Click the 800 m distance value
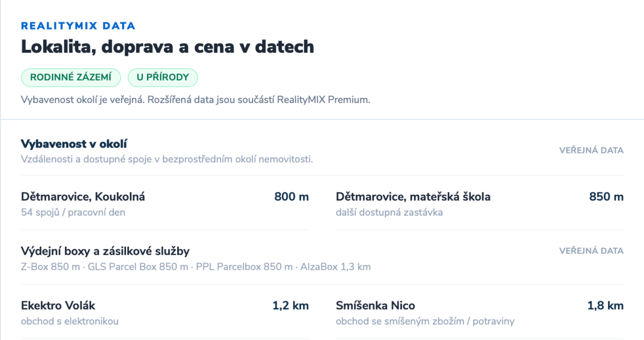This screenshot has width=644, height=340. [291, 197]
